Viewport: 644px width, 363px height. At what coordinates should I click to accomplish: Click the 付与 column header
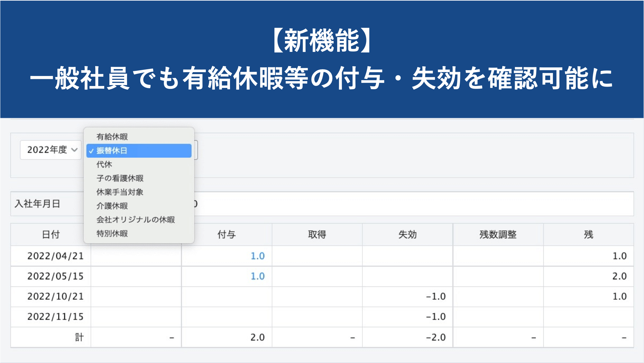226,234
